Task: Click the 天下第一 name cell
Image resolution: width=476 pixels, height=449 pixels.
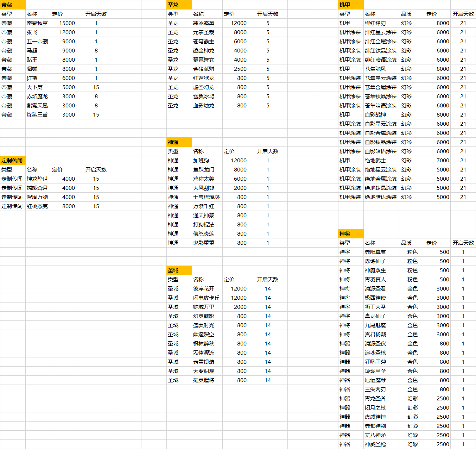Action: point(38,87)
